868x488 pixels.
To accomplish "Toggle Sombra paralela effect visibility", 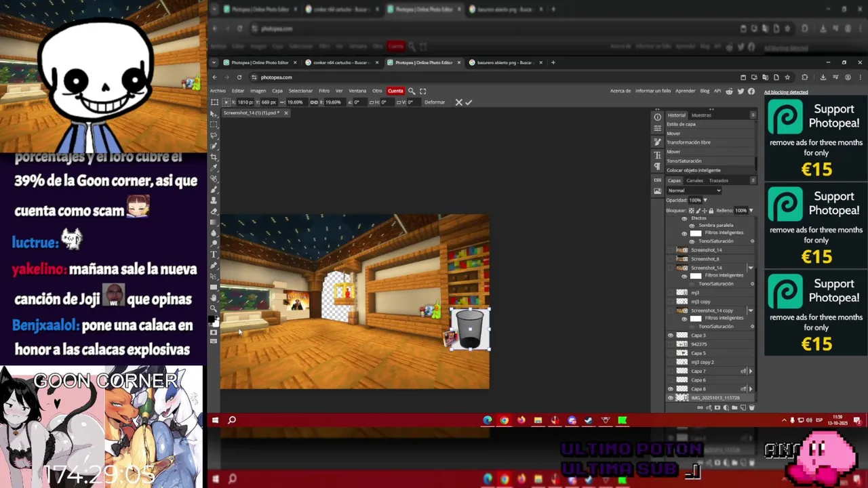I will click(692, 225).
